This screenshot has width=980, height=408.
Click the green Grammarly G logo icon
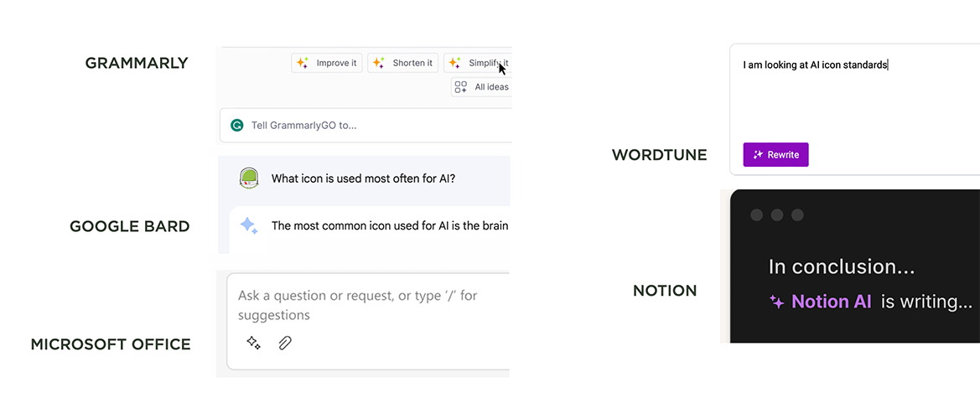(237, 125)
